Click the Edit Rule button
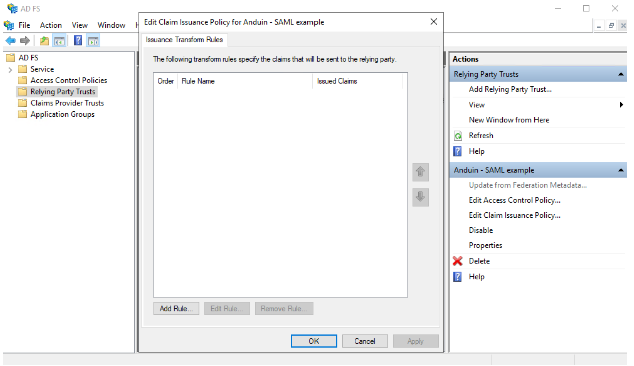 [227, 309]
